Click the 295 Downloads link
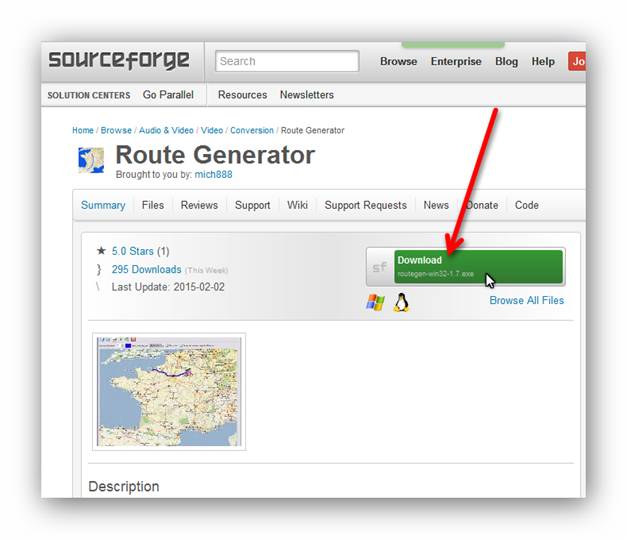 146,270
